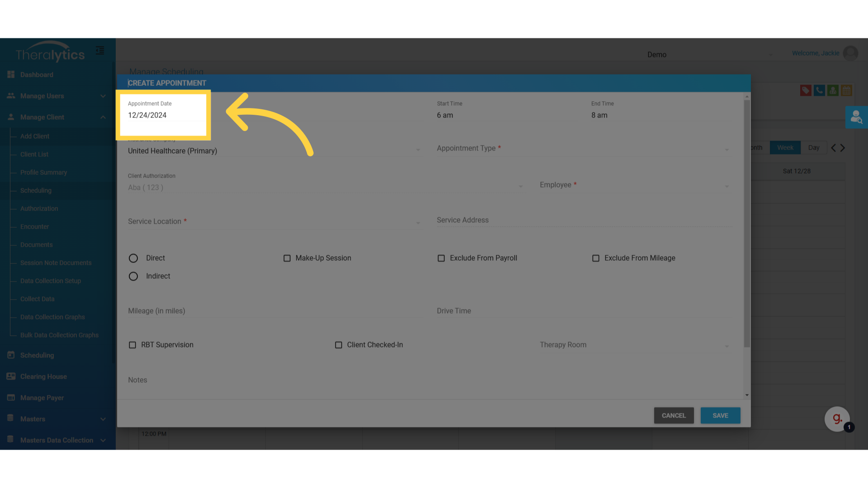
Task: Enable the Make-Up Session checkbox
Action: 287,258
